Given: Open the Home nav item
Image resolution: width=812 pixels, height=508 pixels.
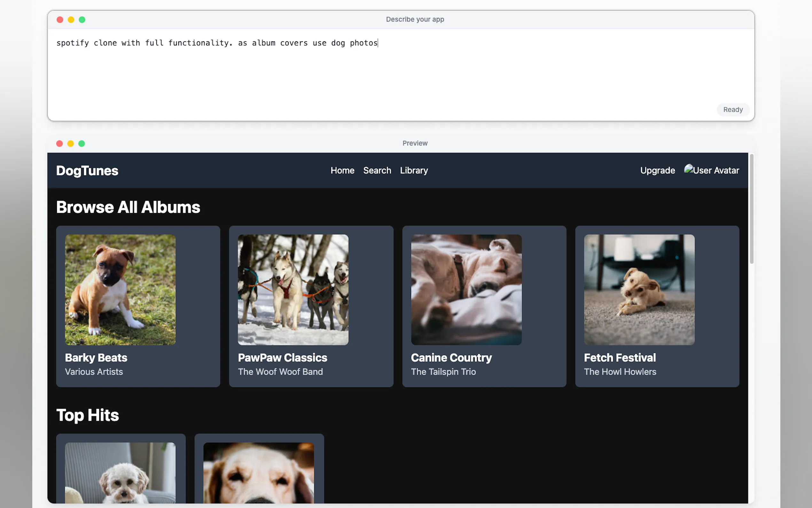Looking at the screenshot, I should click(x=342, y=170).
